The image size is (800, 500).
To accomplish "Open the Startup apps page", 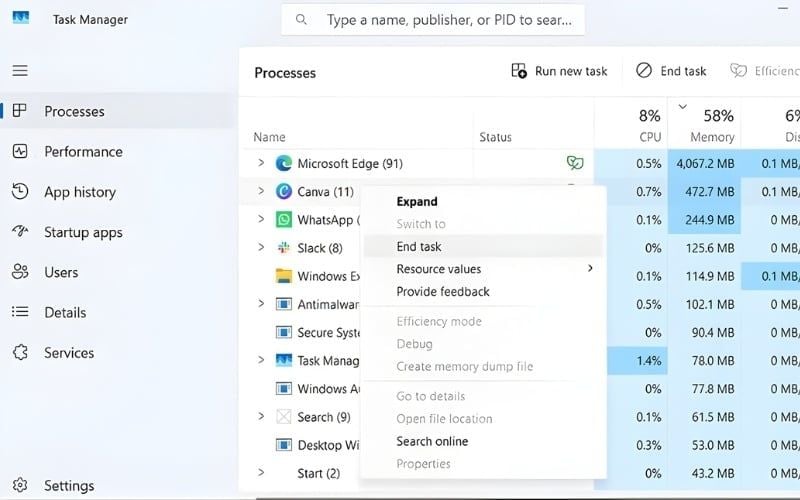I will [118, 232].
